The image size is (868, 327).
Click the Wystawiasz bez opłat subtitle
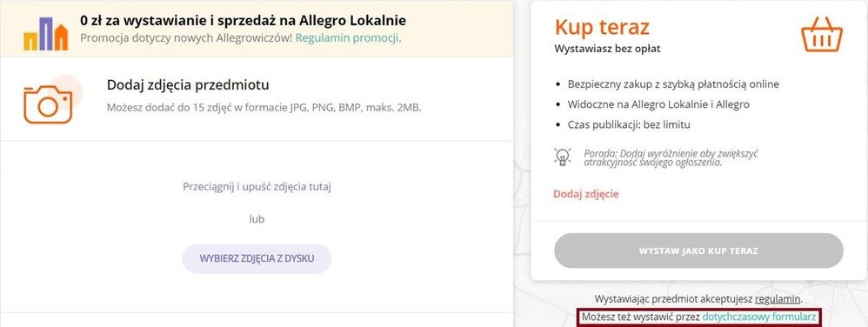pos(607,49)
